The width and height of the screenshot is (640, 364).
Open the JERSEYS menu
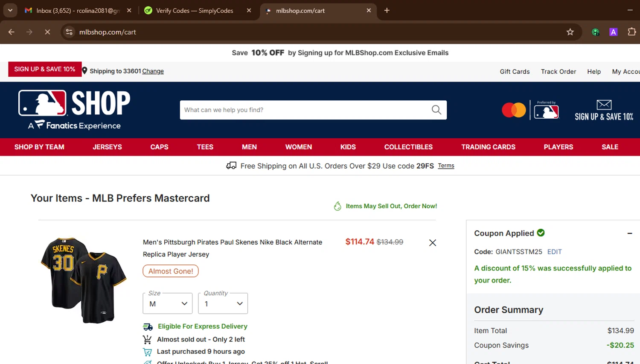[x=107, y=147]
